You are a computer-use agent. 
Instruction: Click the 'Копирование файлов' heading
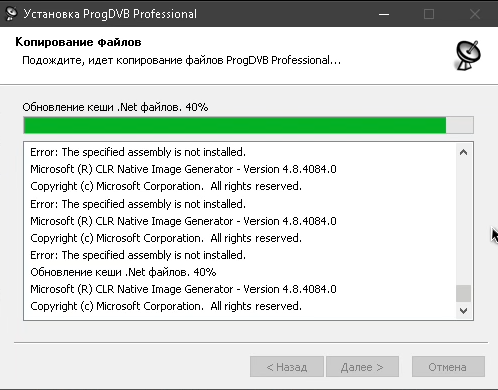[x=78, y=42]
